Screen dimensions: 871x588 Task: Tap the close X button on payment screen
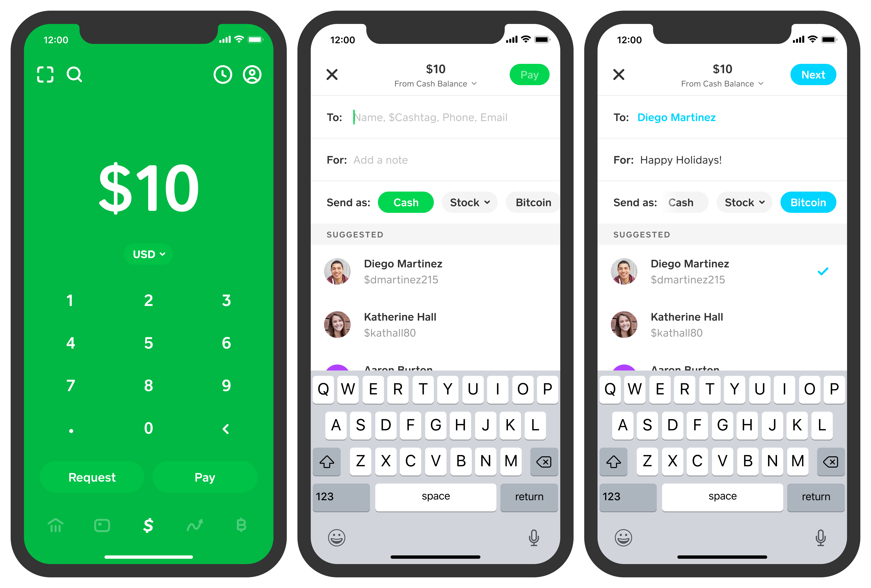[332, 74]
